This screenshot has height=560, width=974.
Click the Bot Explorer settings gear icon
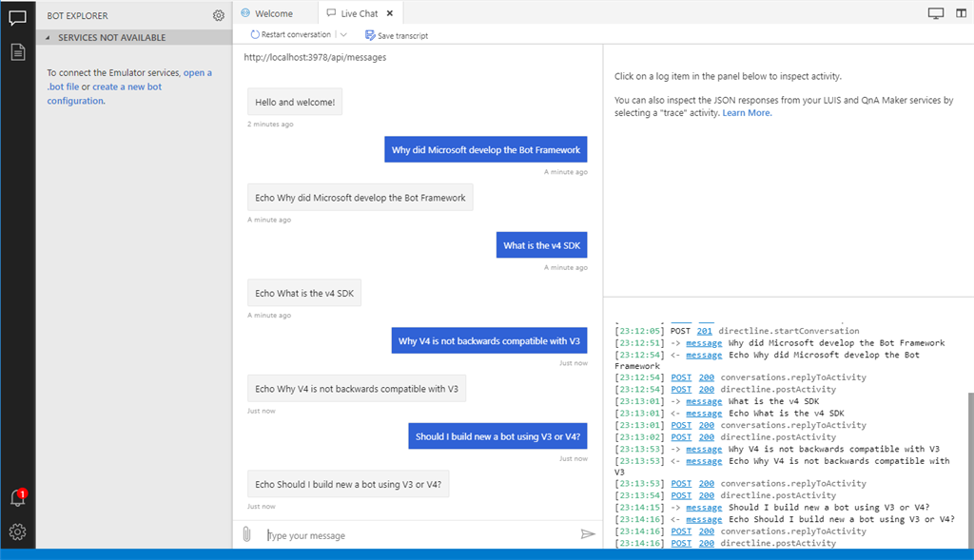(219, 15)
